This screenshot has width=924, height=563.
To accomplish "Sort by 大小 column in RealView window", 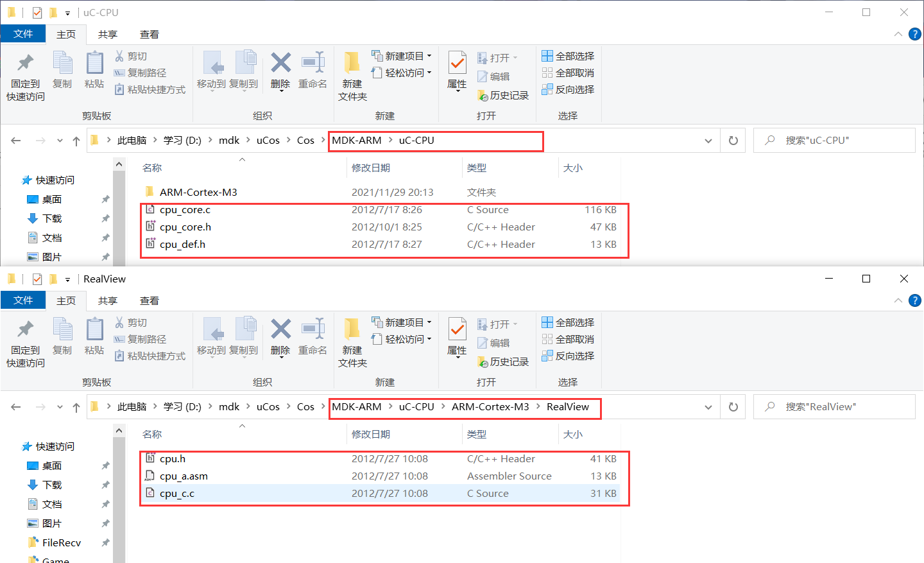I will point(573,435).
